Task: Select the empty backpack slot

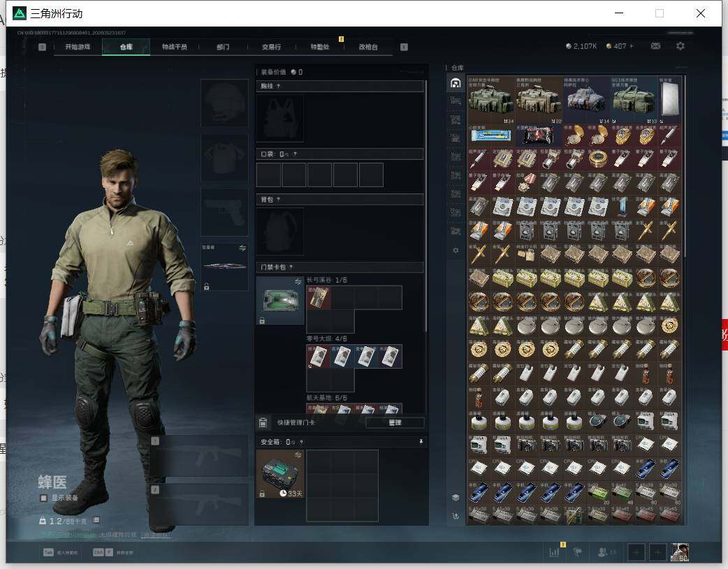Action: pos(280,231)
